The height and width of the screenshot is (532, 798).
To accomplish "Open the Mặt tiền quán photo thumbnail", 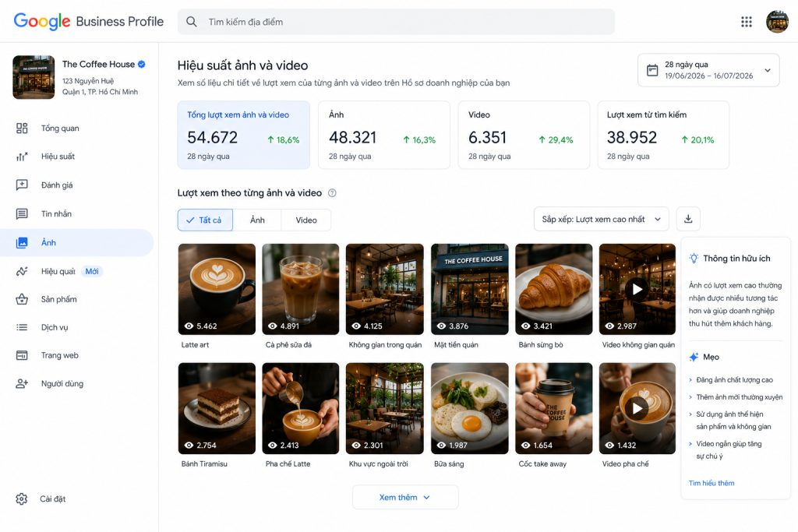I will click(x=470, y=290).
